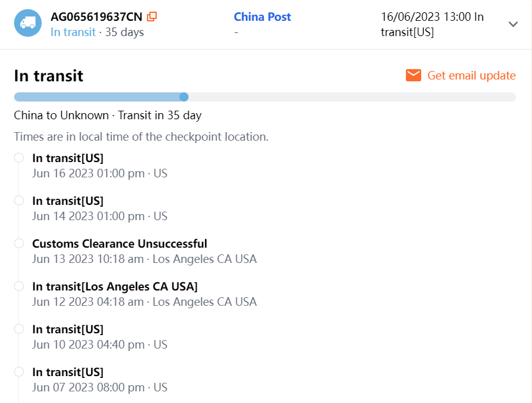This screenshot has height=403, width=532.
Task: Collapse tracking details with chevron arrow
Action: pyautogui.click(x=514, y=24)
